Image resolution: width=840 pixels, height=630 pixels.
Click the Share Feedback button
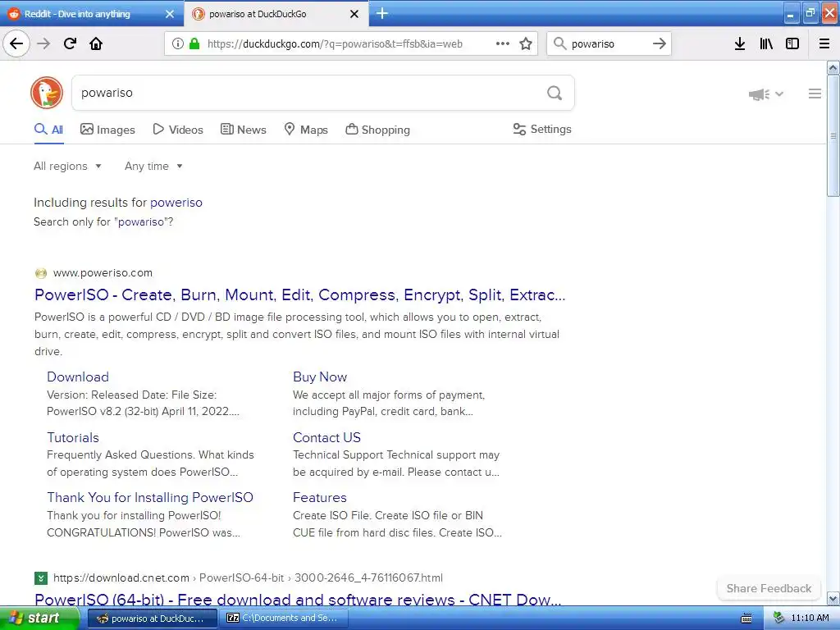[x=769, y=588]
